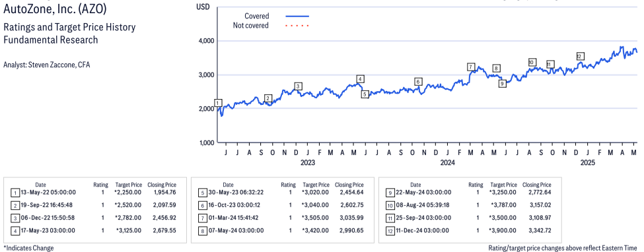644x252 pixels.
Task: Click closing price '3,035.99'
Action: [352, 218]
